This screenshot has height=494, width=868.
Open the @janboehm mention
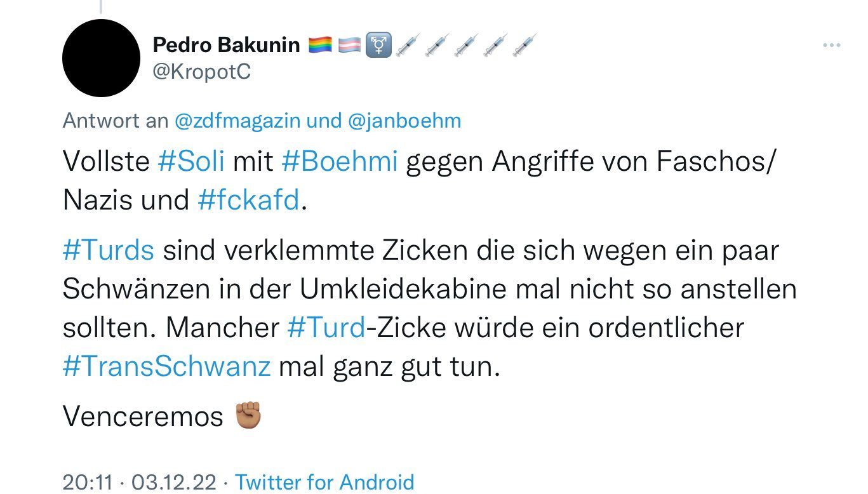(x=404, y=121)
